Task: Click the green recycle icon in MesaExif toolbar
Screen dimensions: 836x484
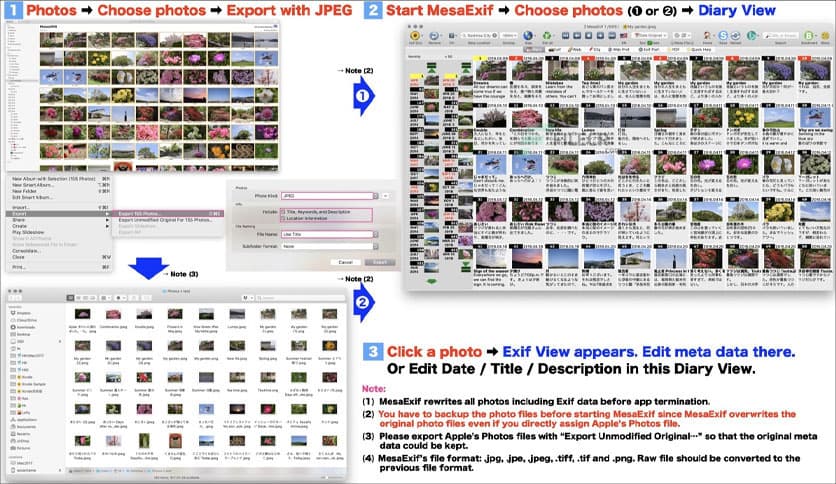Action: 546,35
